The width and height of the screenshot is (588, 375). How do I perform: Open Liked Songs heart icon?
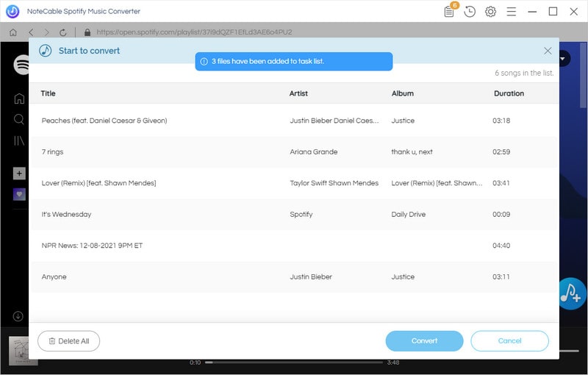[20, 194]
